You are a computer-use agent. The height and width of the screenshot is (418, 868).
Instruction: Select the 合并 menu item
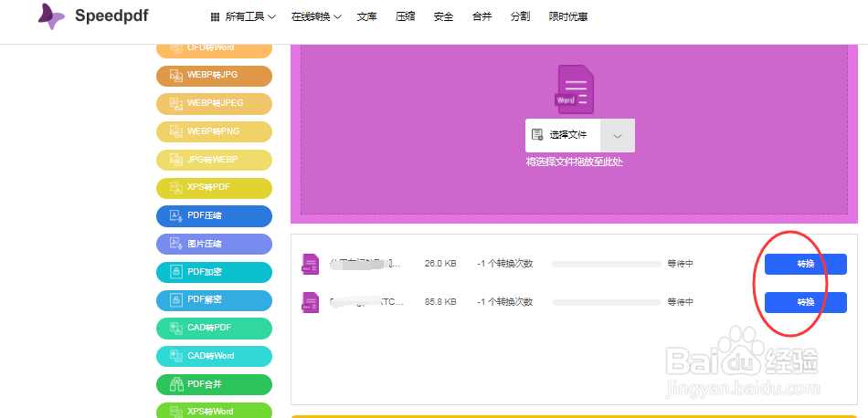pyautogui.click(x=482, y=17)
